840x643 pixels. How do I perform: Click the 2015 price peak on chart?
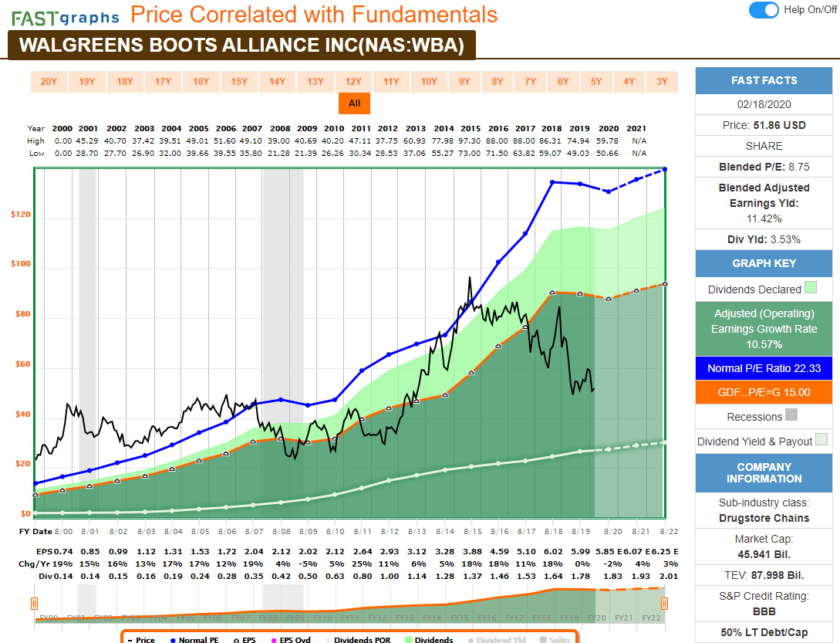click(470, 278)
